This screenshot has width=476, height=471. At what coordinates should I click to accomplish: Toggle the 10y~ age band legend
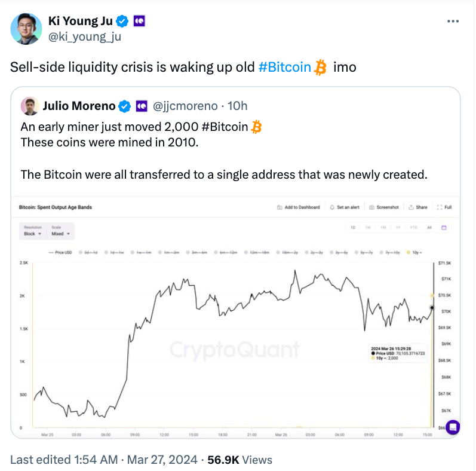coord(414,252)
